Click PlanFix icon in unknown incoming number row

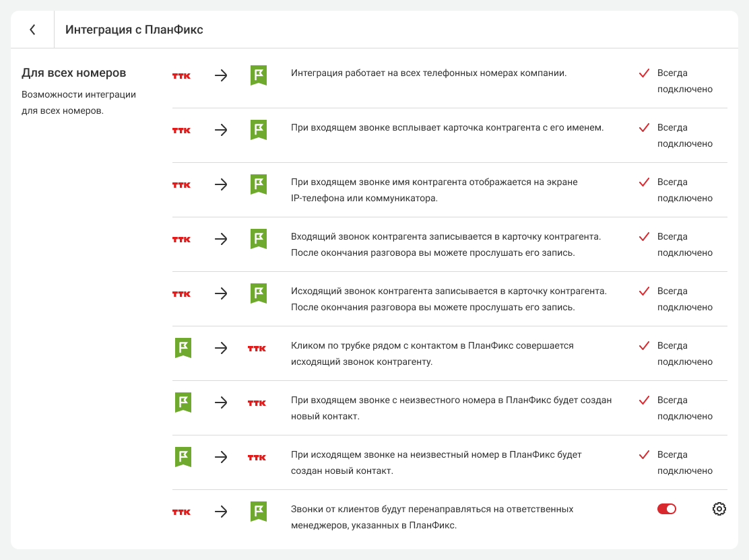coord(183,403)
